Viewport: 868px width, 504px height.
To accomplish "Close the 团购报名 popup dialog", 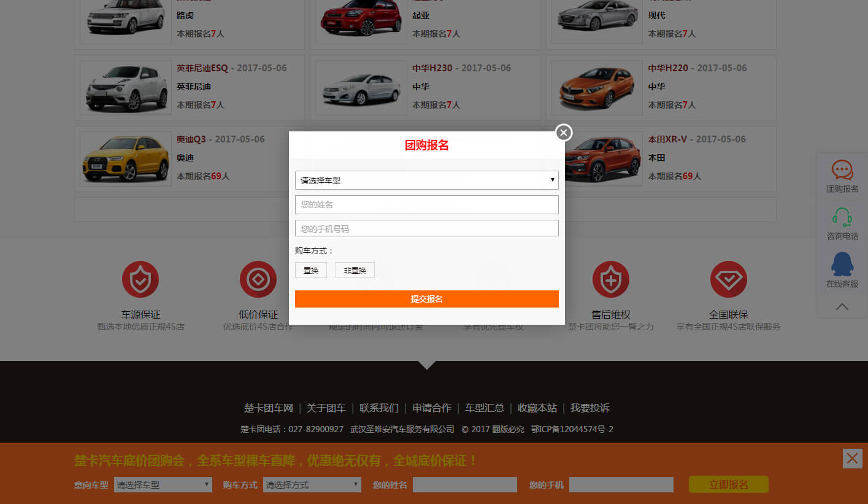I will [564, 132].
